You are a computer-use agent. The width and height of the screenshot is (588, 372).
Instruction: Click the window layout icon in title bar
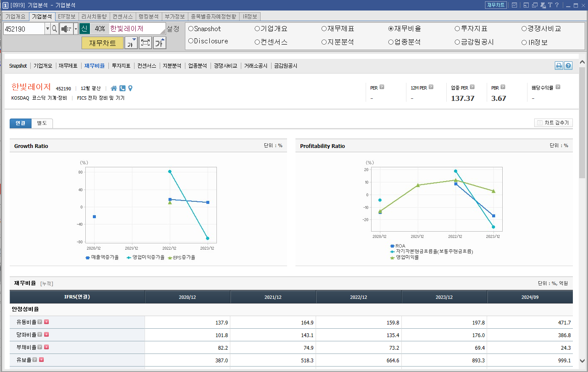coord(526,5)
